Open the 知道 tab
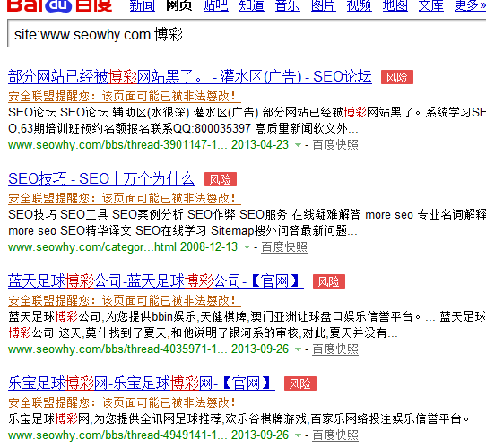This screenshot has height=448, width=486. pos(252,5)
